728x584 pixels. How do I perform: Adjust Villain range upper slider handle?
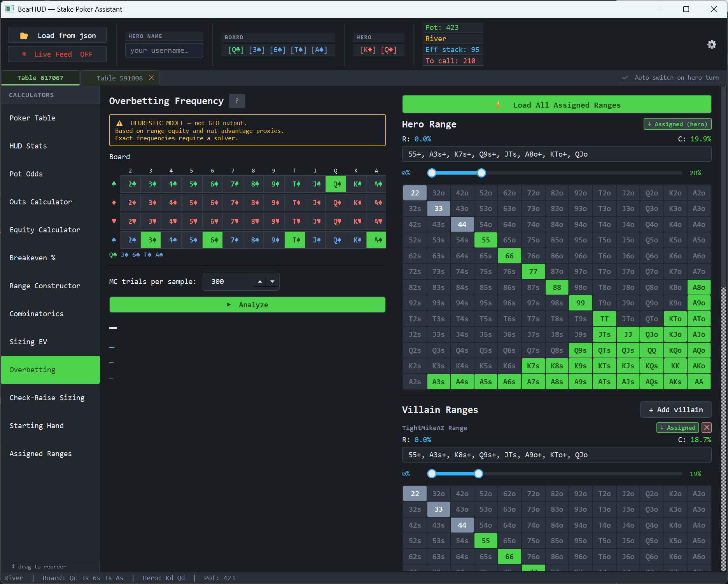(x=479, y=474)
